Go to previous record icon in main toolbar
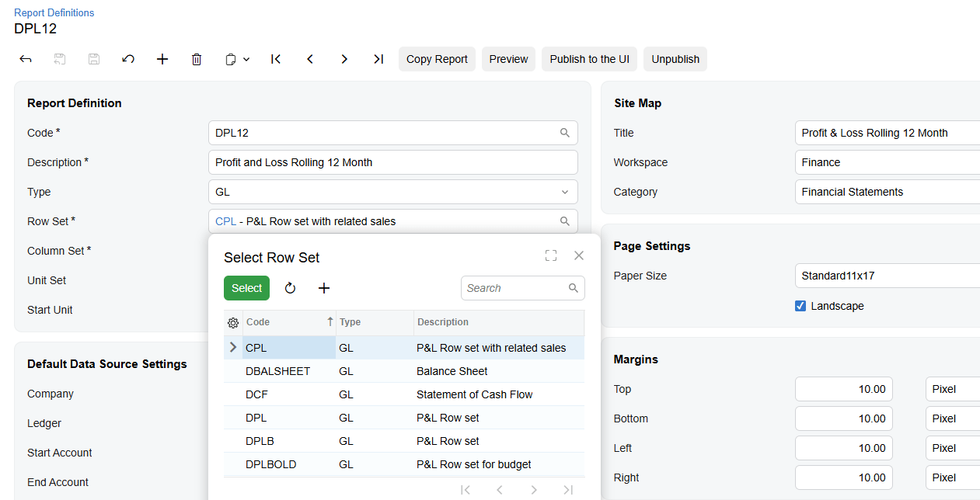This screenshot has width=980, height=500. click(x=310, y=59)
